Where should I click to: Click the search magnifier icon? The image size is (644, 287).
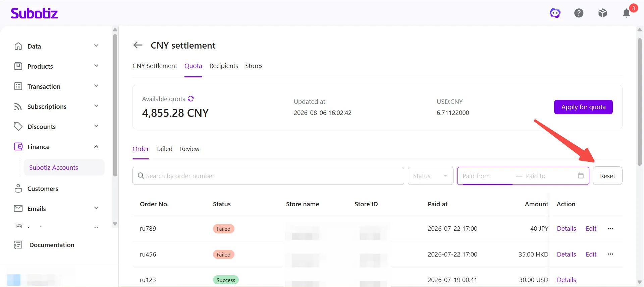click(x=141, y=176)
